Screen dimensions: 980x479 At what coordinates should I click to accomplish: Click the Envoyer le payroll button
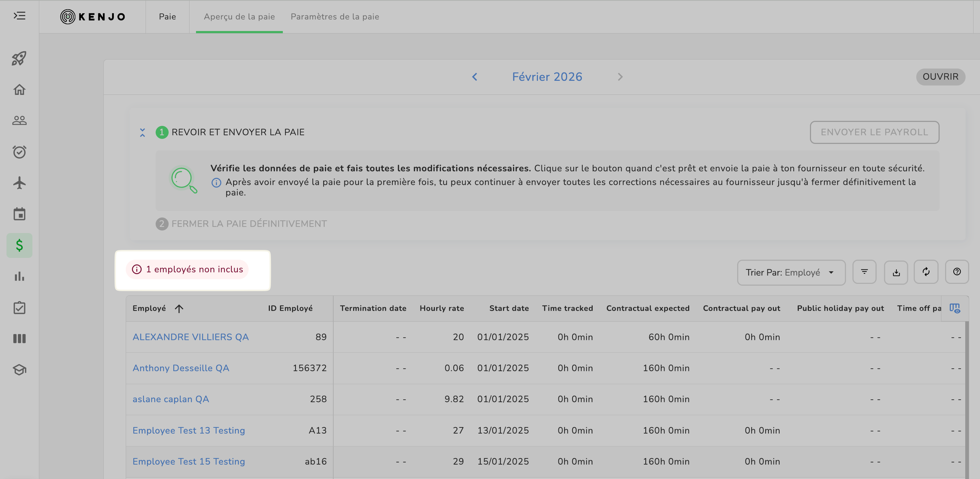click(x=874, y=132)
